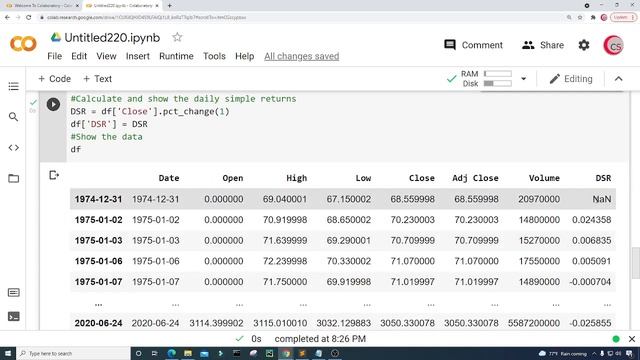Click the Google Drive icon beside title
Screen dimensions: 640x360
[x=56, y=38]
